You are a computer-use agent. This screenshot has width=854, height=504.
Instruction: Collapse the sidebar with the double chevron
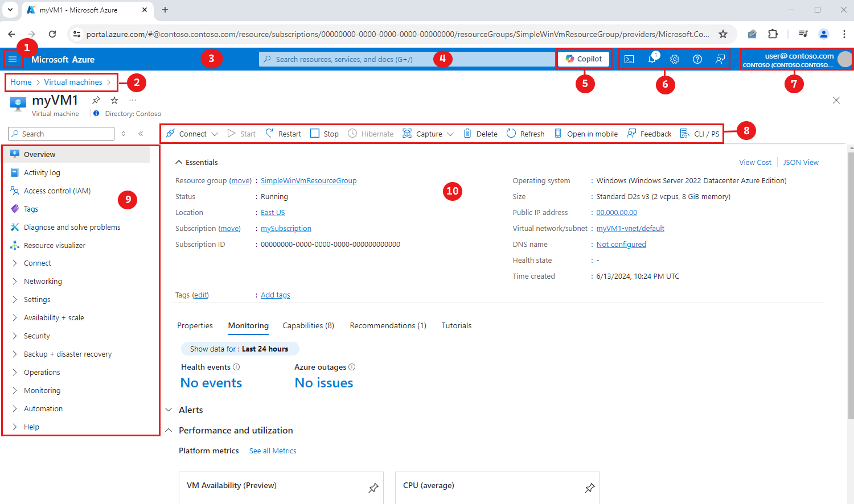click(x=140, y=133)
